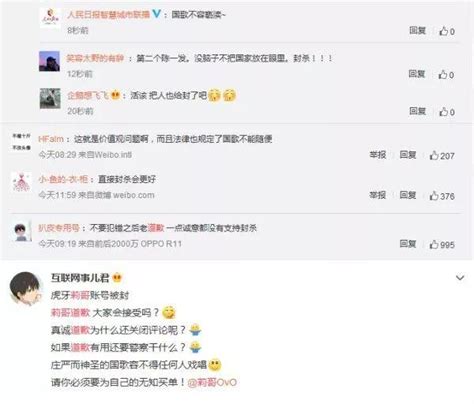This screenshot has height=404, width=474.
Task: Reply to the HFalm comment
Action: [x=408, y=155]
